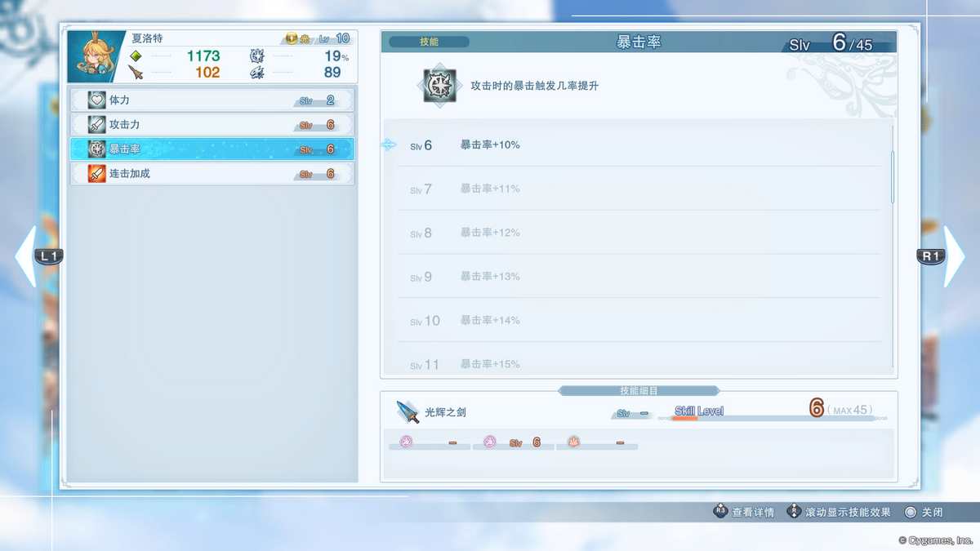The height and width of the screenshot is (551, 980).
Task: Click the 夏洛特 character portrait
Action: pyautogui.click(x=96, y=56)
